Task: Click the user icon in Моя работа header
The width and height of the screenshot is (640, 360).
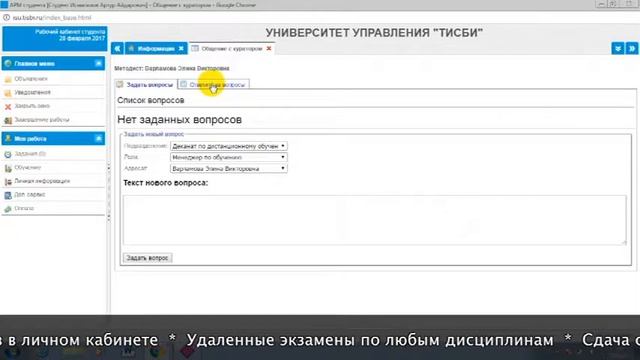Action: (x=8, y=139)
